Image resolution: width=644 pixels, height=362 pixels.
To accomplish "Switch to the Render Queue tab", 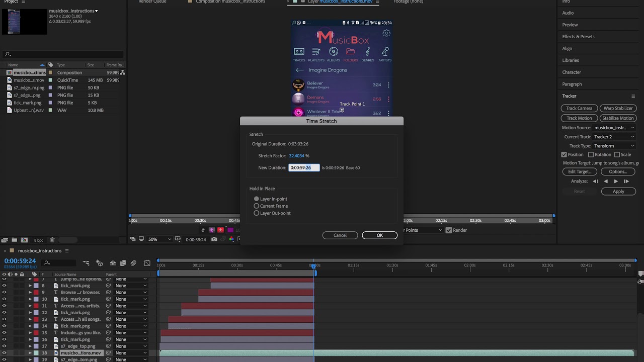I will [x=152, y=2].
